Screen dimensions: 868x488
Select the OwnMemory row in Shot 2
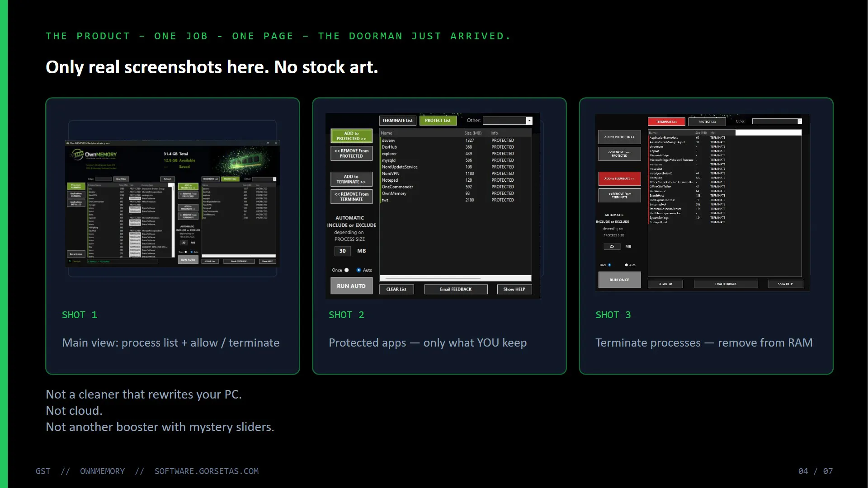pyautogui.click(x=456, y=193)
